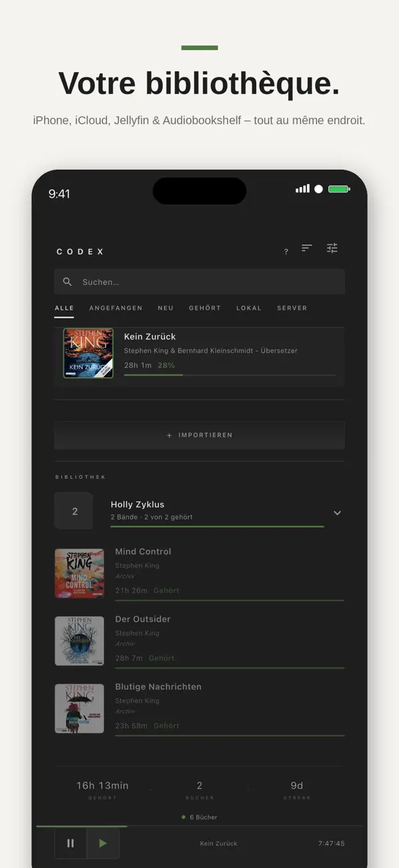The height and width of the screenshot is (868, 399).
Task: Tap the search magnifier icon
Action: click(x=67, y=282)
